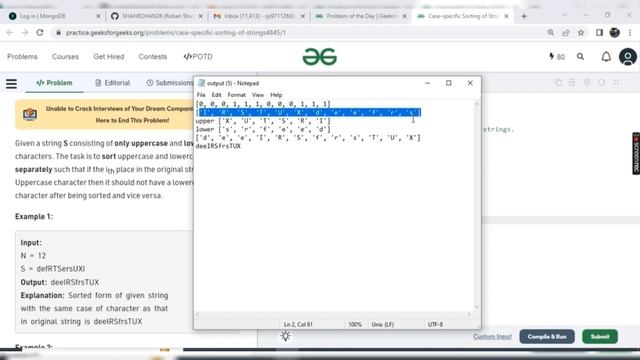Click the copy code icon in editor toolbar
Screen dimensions: 640x360
pyautogui.click(x=558, y=82)
